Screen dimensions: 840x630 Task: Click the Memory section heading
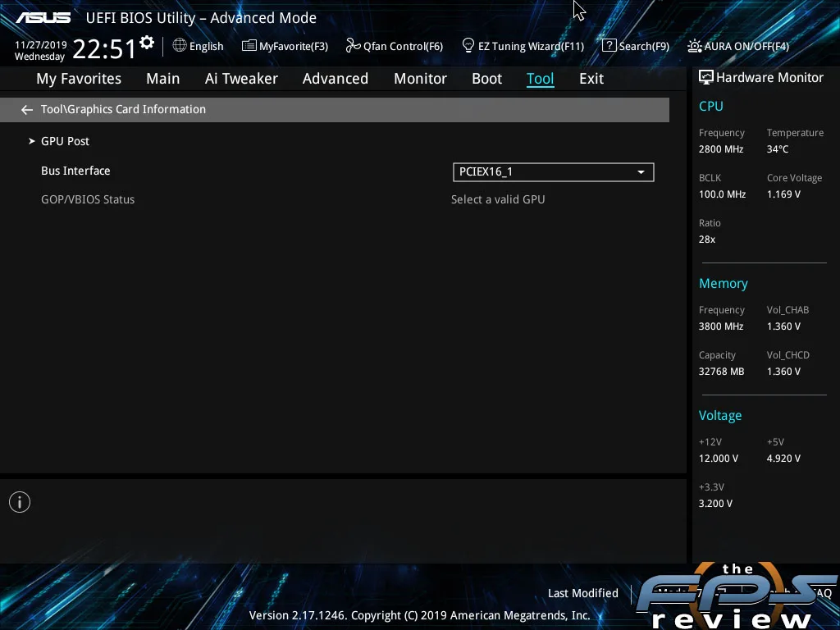coord(724,283)
